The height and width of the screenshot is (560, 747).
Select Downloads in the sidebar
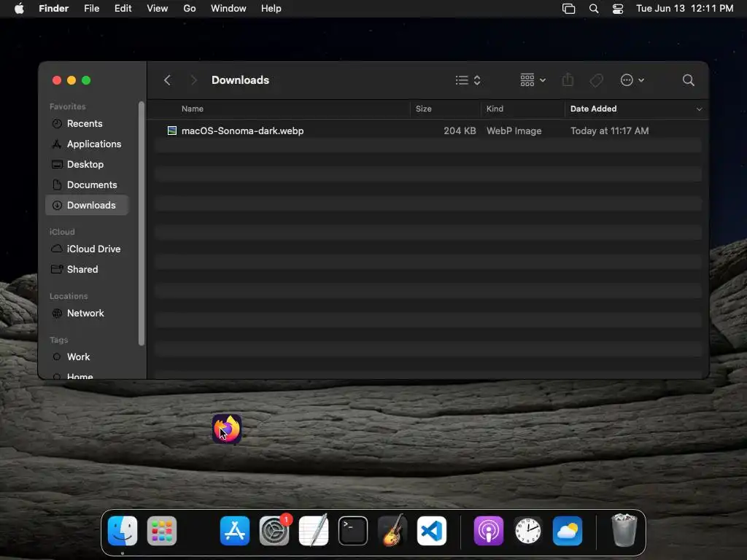click(88, 205)
